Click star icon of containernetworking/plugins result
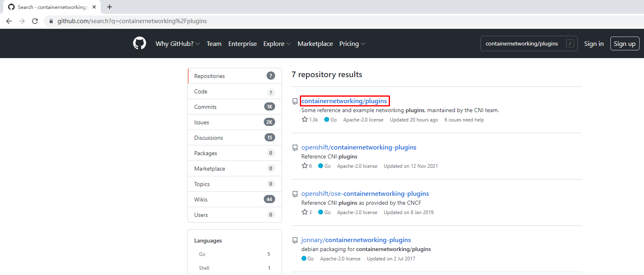This screenshot has width=644, height=275. click(x=305, y=119)
